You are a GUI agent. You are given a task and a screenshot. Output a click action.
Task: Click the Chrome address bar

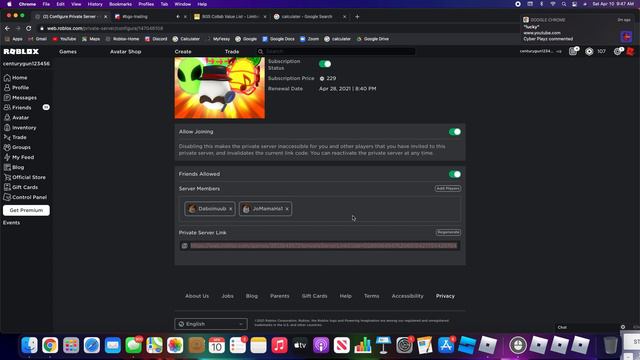(x=278, y=28)
